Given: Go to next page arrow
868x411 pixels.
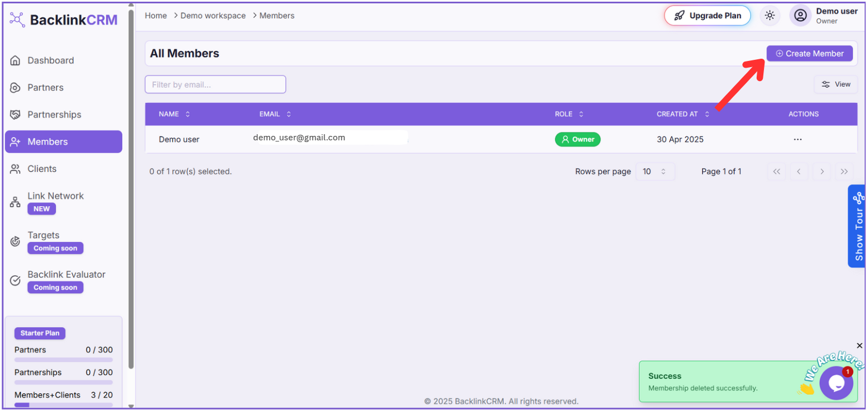Looking at the screenshot, I should tap(822, 172).
